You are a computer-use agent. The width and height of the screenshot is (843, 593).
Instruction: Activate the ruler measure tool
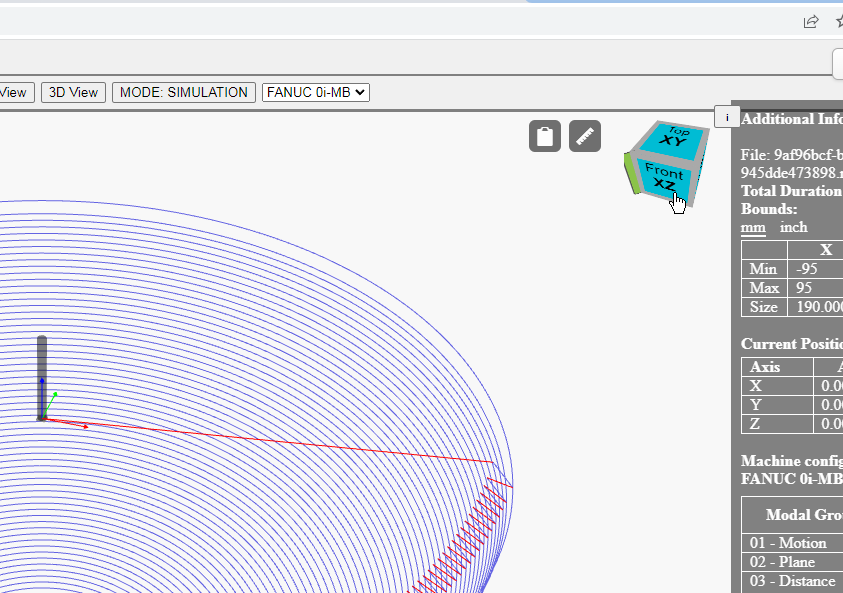pos(585,136)
